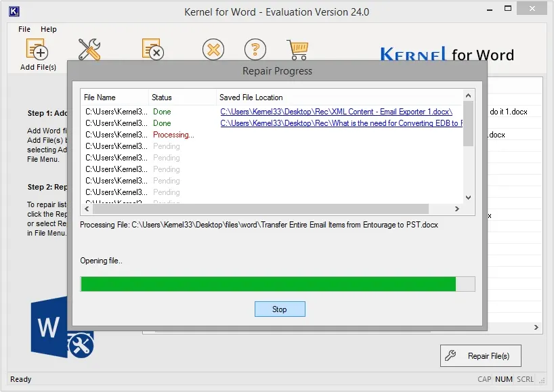Click the wrench and screwdriver repair icon
The height and width of the screenshot is (392, 554).
(89, 49)
